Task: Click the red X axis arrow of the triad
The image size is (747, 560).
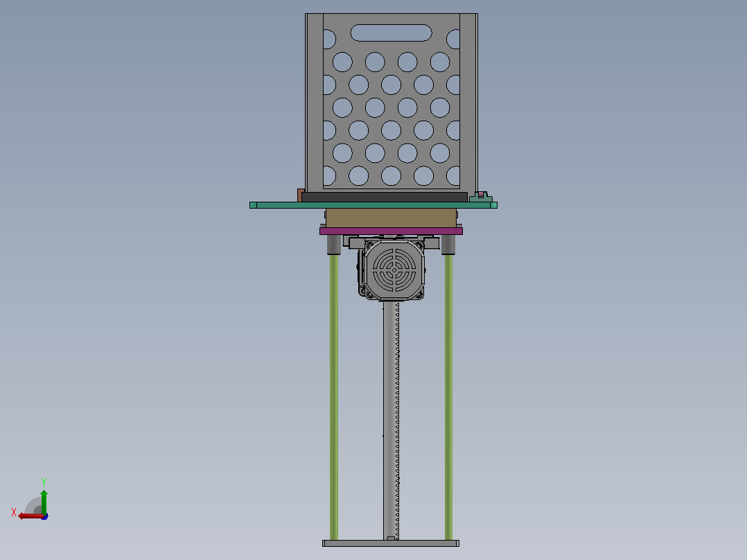Action: (x=30, y=516)
